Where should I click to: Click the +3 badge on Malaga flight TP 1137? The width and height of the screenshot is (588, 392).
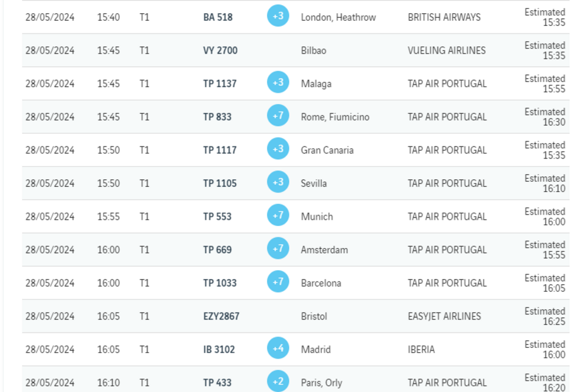pyautogui.click(x=278, y=82)
